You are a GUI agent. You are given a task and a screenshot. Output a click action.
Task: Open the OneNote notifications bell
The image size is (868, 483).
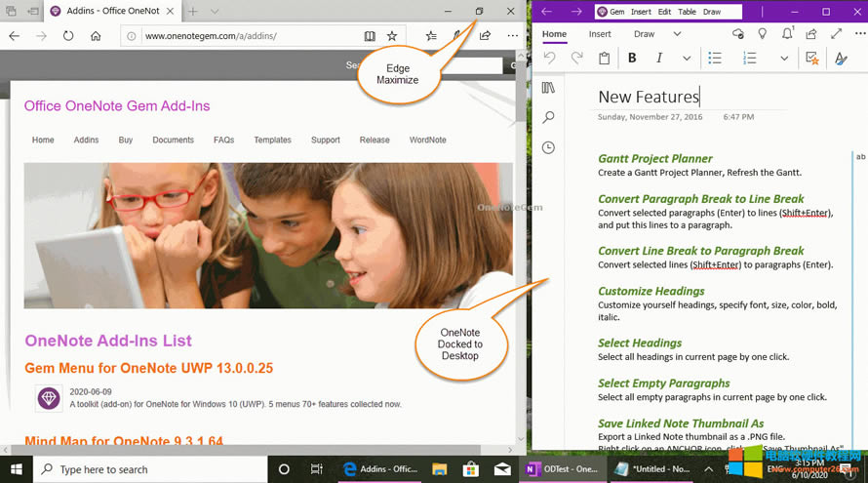pyautogui.click(x=787, y=34)
